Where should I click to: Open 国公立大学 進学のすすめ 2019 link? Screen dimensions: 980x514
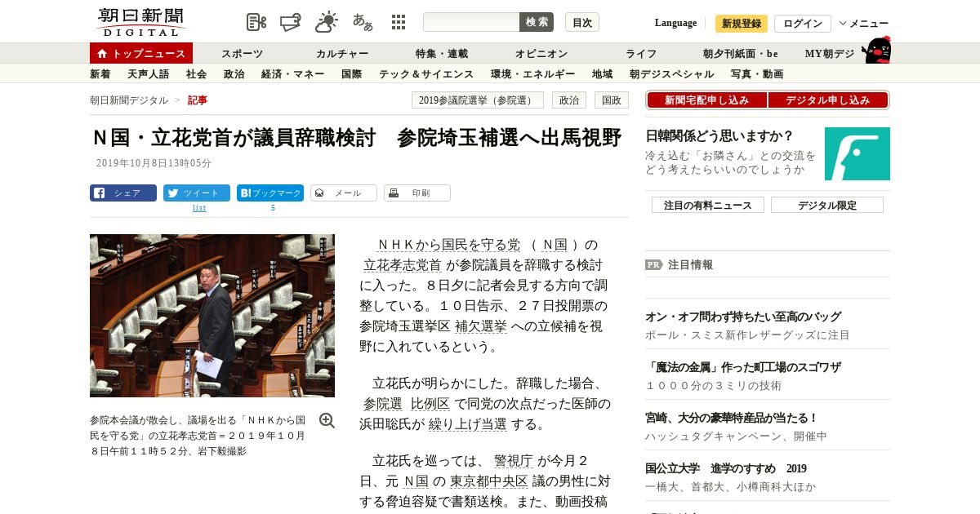coord(726,468)
